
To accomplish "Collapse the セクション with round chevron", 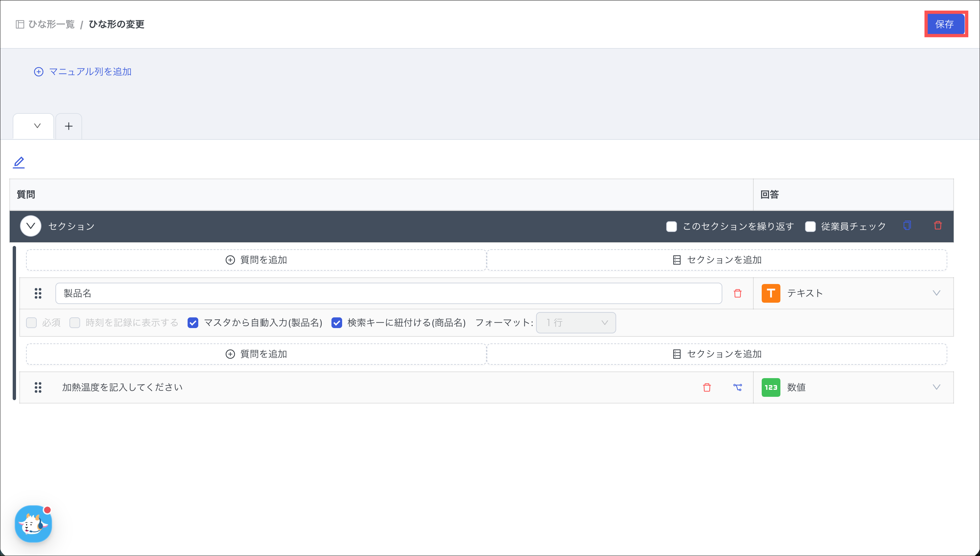I will [31, 226].
